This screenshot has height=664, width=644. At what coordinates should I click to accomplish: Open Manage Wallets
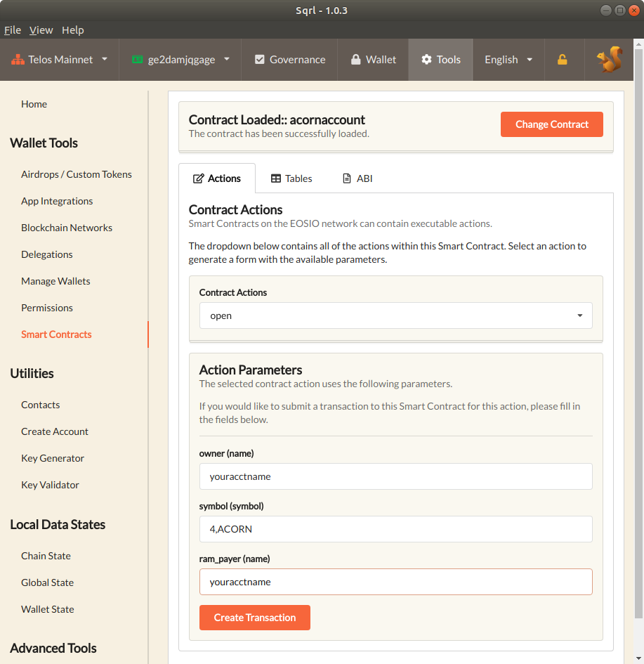[55, 281]
